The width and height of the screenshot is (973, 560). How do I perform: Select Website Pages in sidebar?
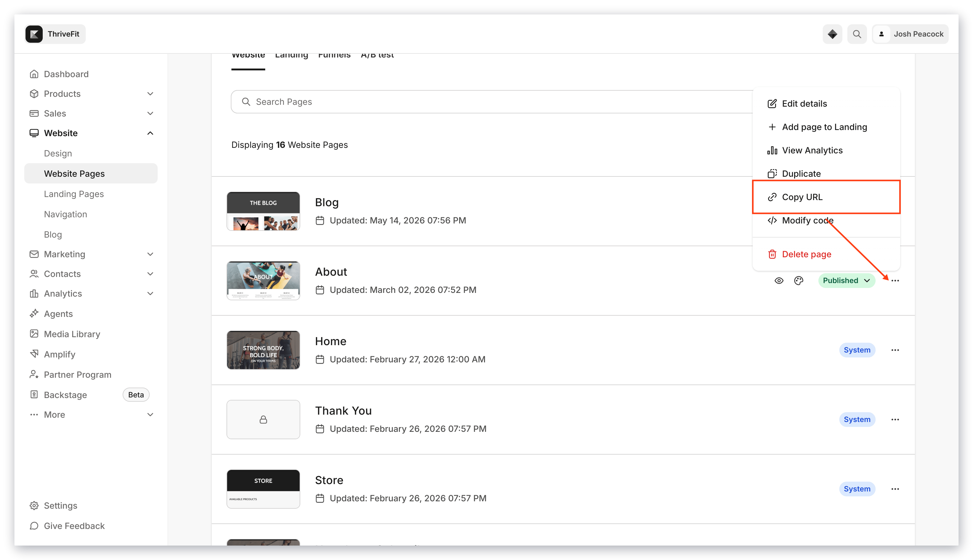[91, 173]
